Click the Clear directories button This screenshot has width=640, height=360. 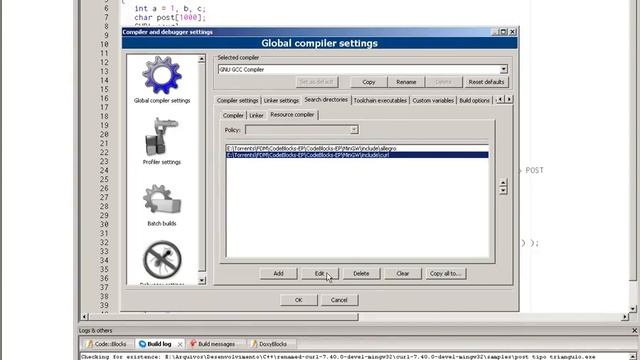coord(403,273)
